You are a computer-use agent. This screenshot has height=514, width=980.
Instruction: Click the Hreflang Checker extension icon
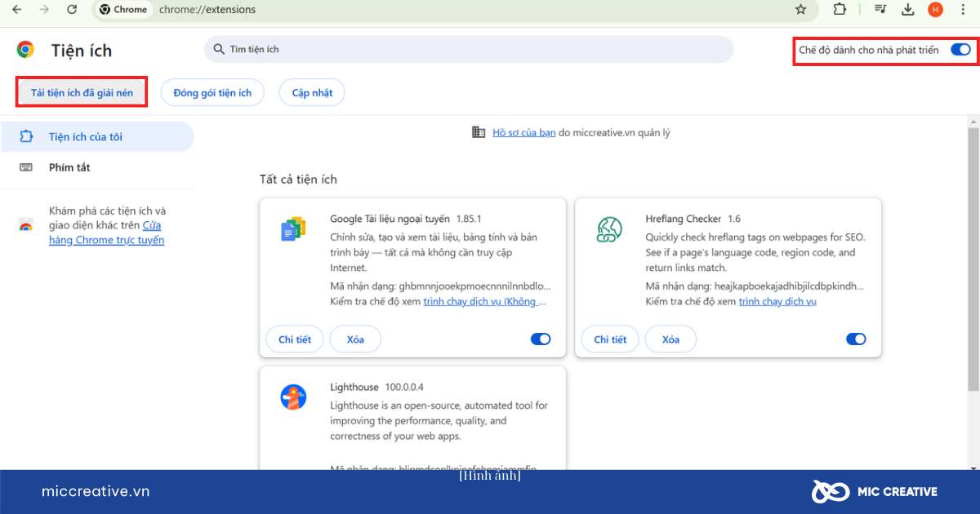click(x=608, y=229)
